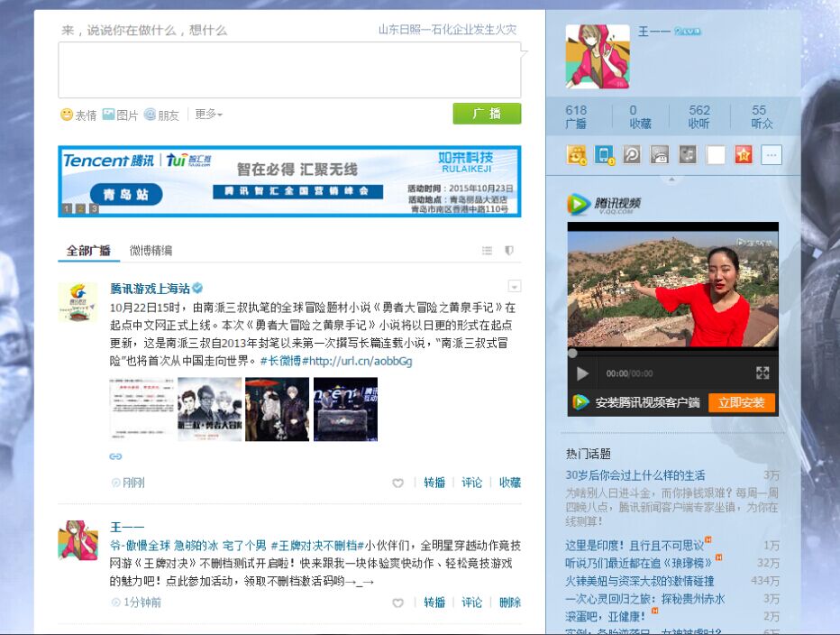This screenshot has height=635, width=840.
Task: Open 王一一 name link in second post
Action: point(127,527)
